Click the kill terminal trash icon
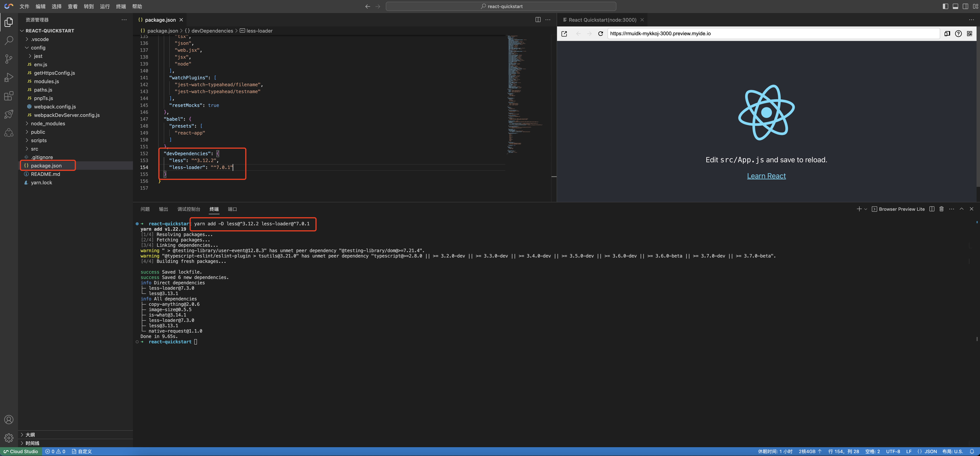The height and width of the screenshot is (456, 980). tap(941, 209)
